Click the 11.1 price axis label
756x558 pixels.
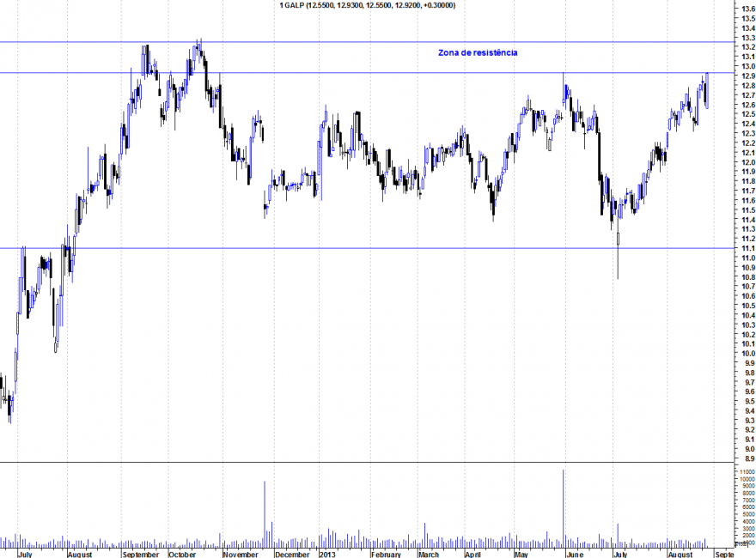(x=748, y=248)
